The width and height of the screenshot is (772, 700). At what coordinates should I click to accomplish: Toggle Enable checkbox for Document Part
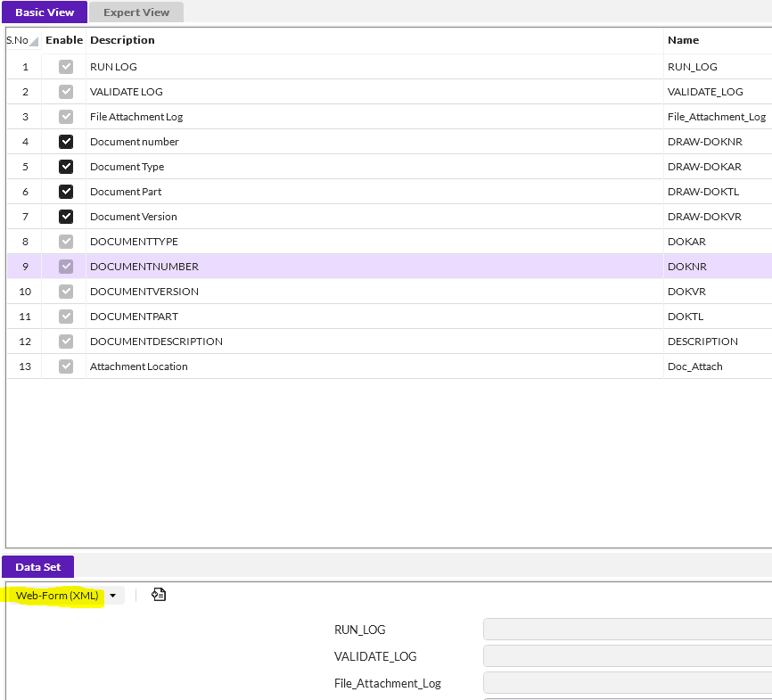[x=66, y=192]
